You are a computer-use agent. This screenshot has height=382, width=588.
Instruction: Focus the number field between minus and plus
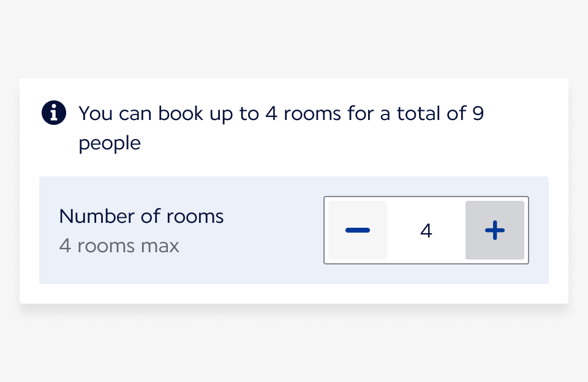[426, 231]
